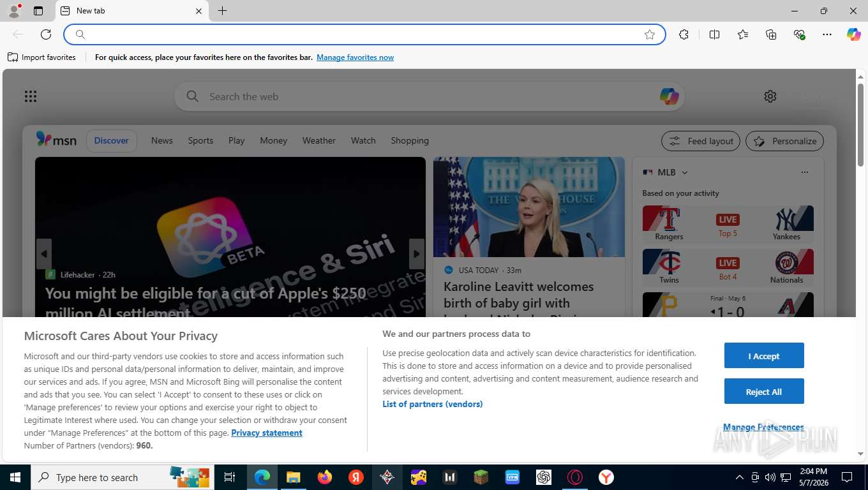Screen dimensions: 868x490
Task: Open List of partners (vendors)
Action: click(433, 404)
